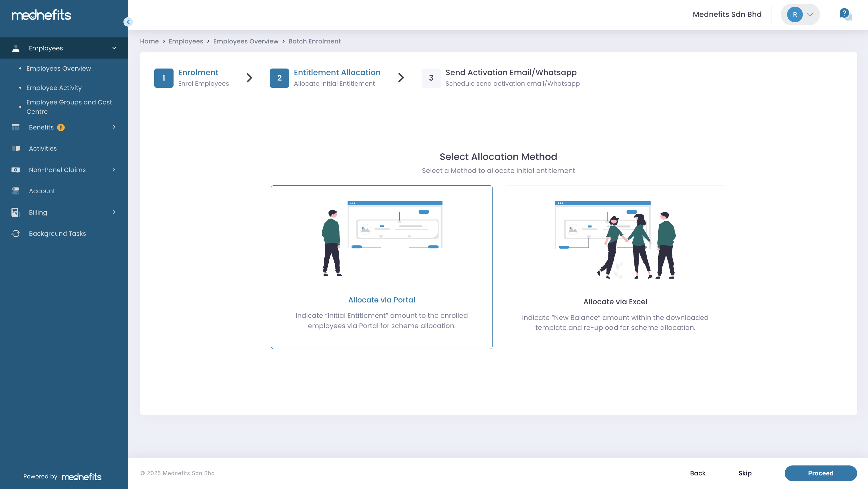
Task: Click the Mednefits logo at top
Action: click(41, 15)
